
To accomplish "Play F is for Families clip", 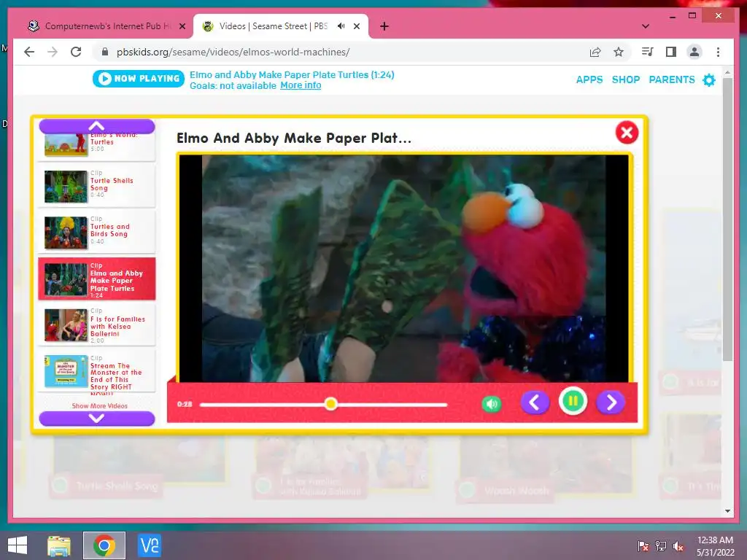I will pos(97,324).
